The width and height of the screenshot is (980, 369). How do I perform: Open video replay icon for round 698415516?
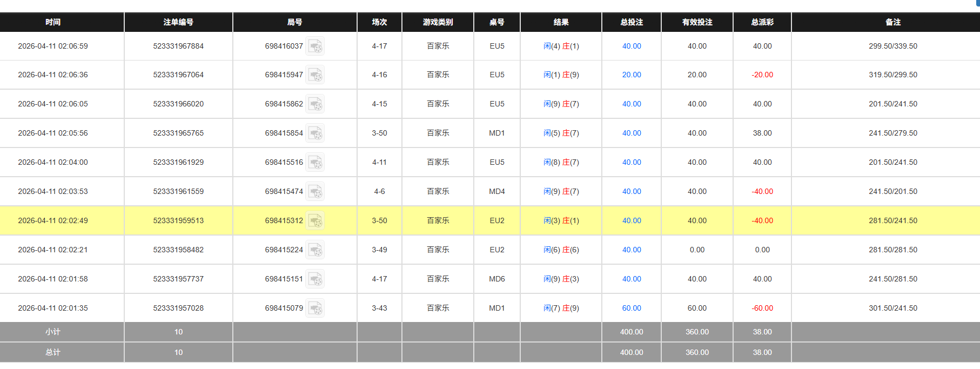316,163
